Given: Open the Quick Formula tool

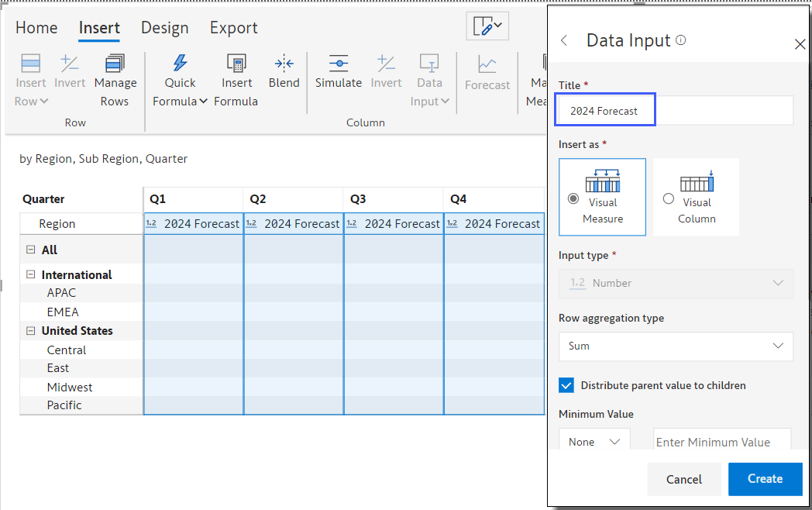Looking at the screenshot, I should coord(180,64).
